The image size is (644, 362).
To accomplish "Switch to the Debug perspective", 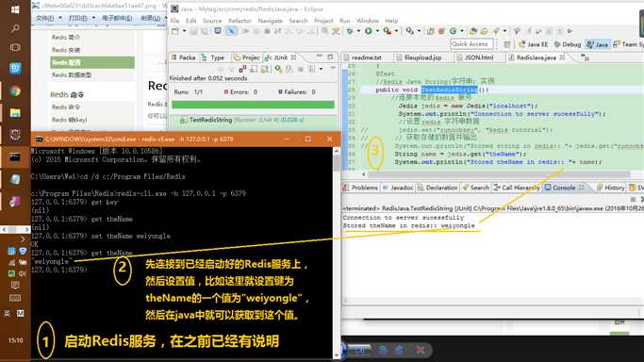I will 568,44.
